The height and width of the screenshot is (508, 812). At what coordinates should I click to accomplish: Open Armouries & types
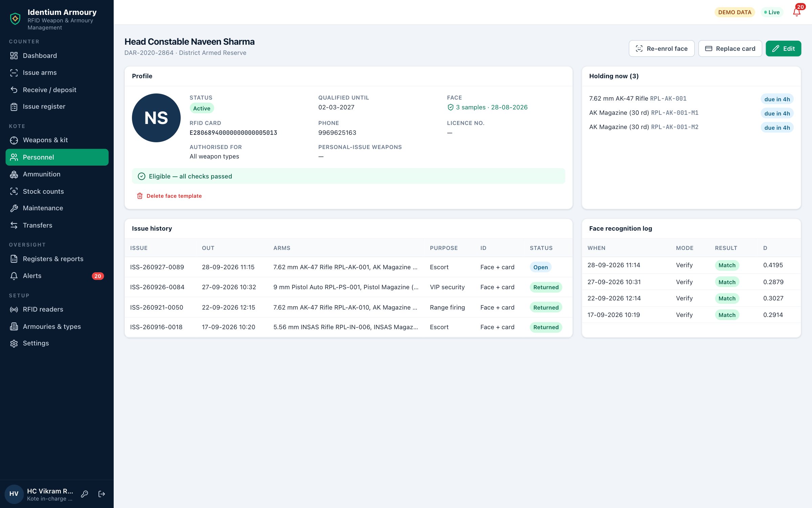[57, 326]
